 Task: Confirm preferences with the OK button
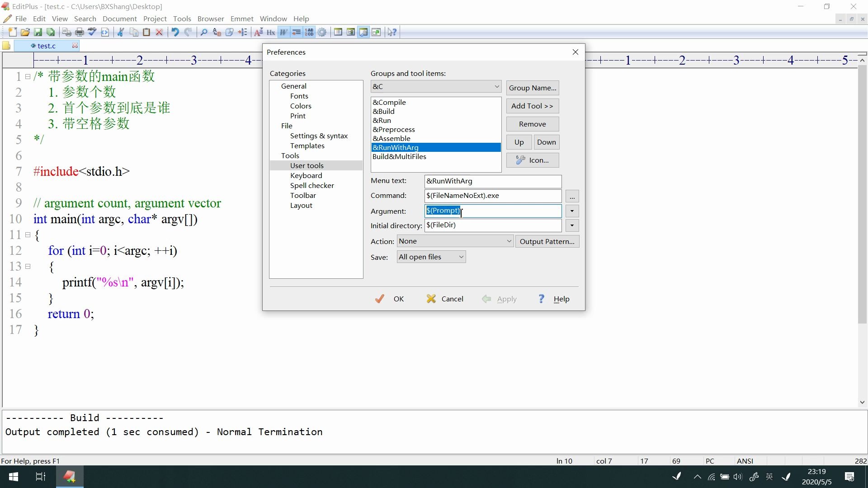click(x=390, y=299)
